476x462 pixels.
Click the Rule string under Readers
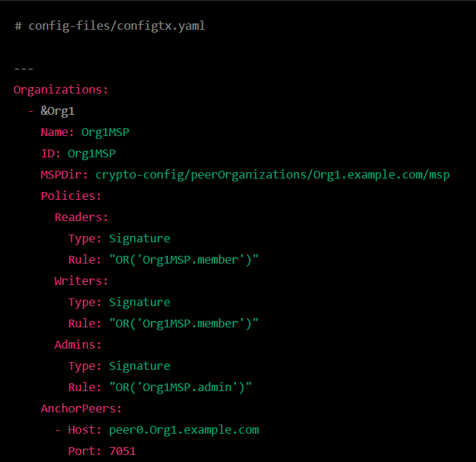point(183,259)
